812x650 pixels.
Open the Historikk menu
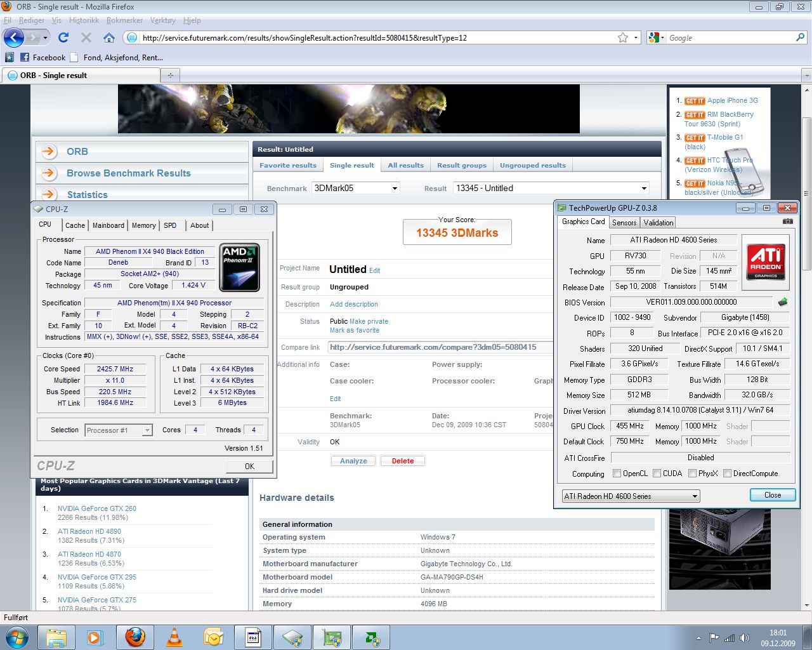coord(84,20)
